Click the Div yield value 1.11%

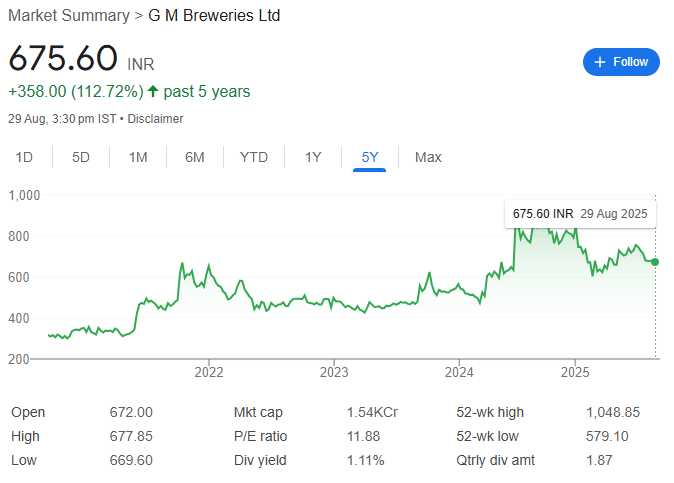[x=365, y=460]
